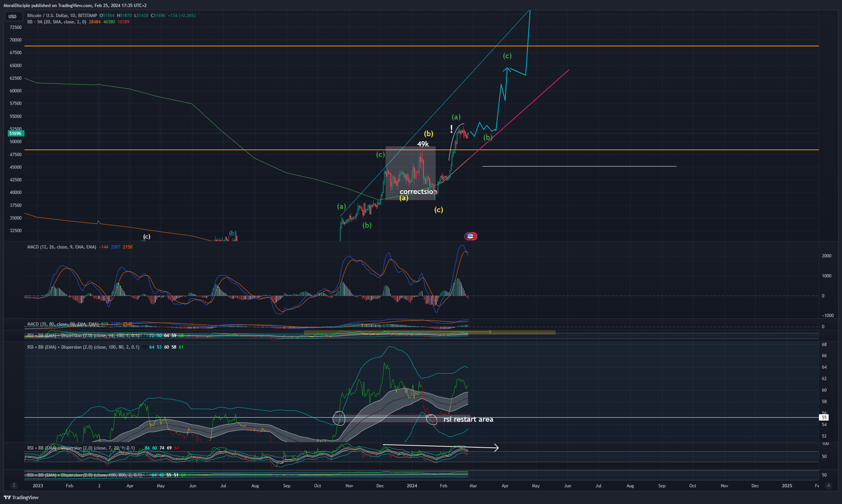The height and width of the screenshot is (504, 842).
Task: Click the BB value 28484
Action: pyautogui.click(x=95, y=22)
